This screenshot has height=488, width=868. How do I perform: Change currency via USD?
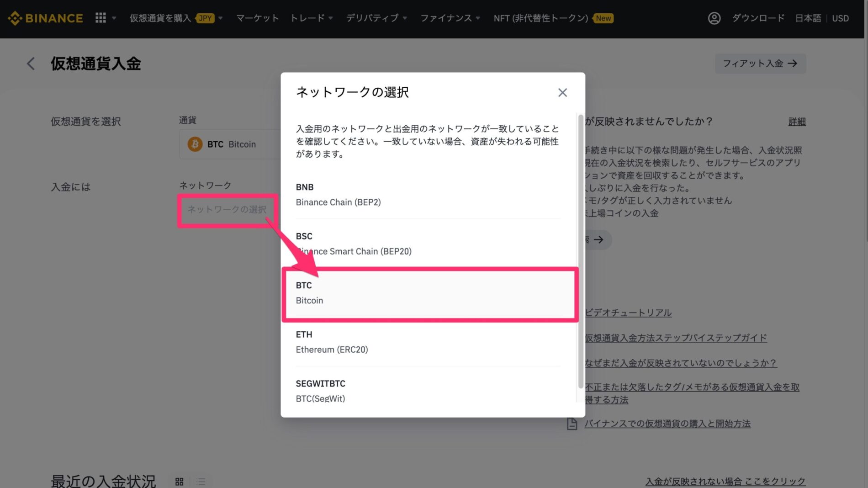click(840, 18)
